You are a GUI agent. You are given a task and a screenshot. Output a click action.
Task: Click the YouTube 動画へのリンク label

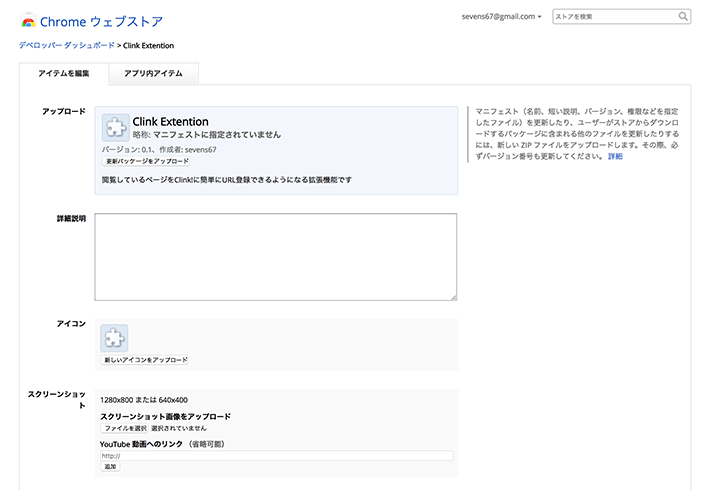(x=141, y=444)
